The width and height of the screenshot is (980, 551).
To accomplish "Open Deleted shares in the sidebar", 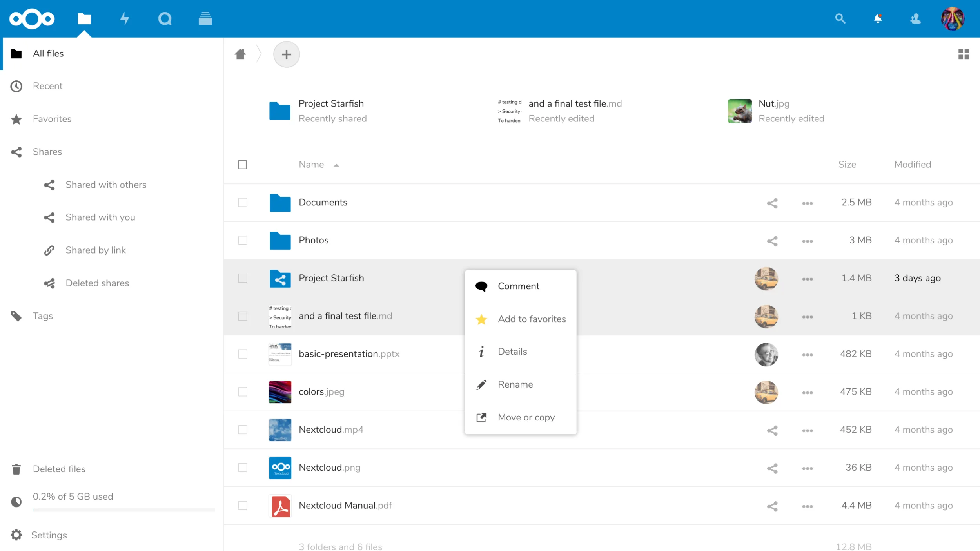I will tap(97, 283).
